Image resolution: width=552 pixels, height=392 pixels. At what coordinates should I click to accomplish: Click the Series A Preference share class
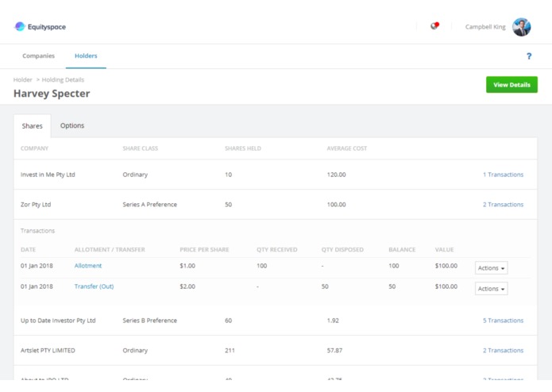[x=149, y=205]
